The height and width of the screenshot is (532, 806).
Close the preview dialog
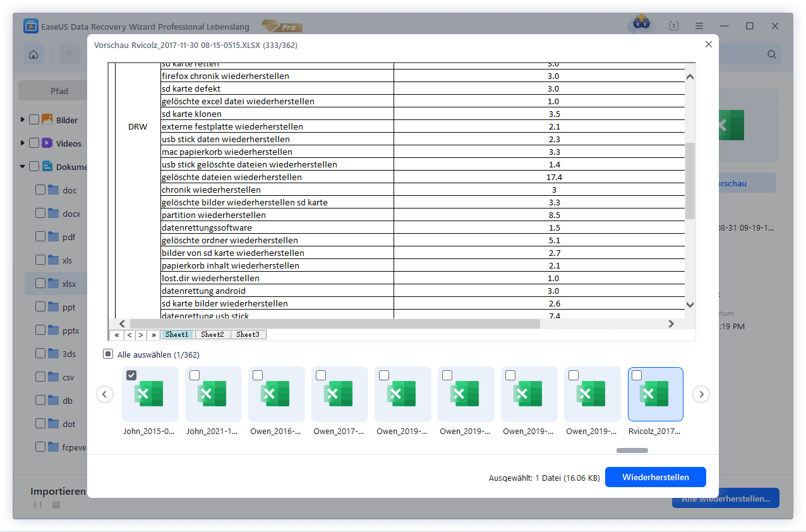708,44
